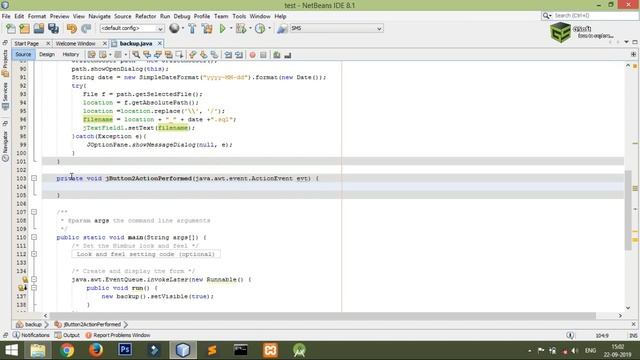640x360 pixels.
Task: Click the New Project toolbar icon
Action: tap(24, 29)
